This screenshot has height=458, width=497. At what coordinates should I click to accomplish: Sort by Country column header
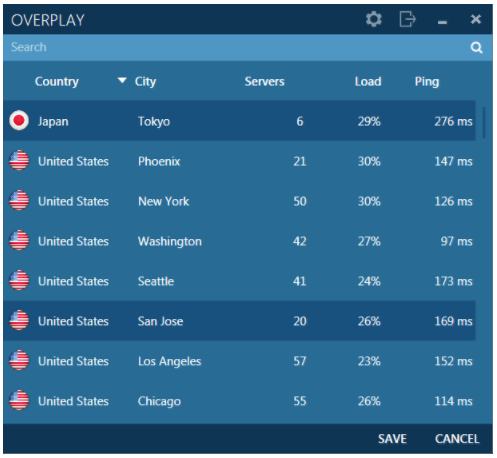point(57,82)
